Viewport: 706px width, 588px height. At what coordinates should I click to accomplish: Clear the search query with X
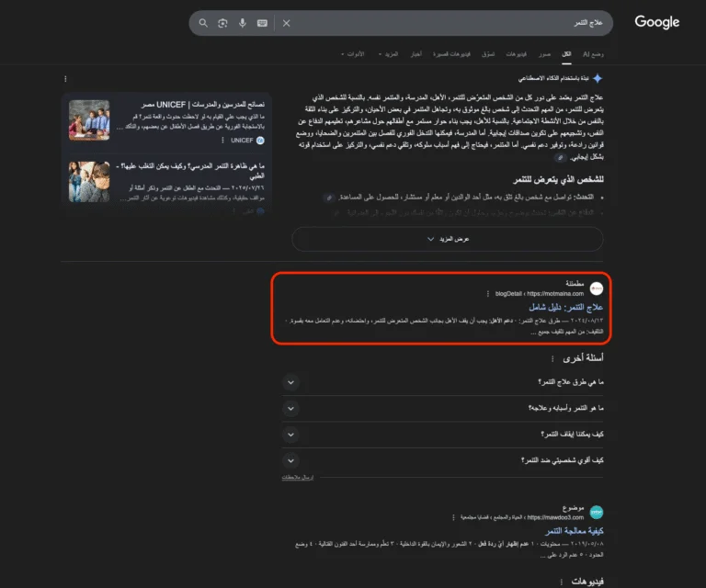287,23
